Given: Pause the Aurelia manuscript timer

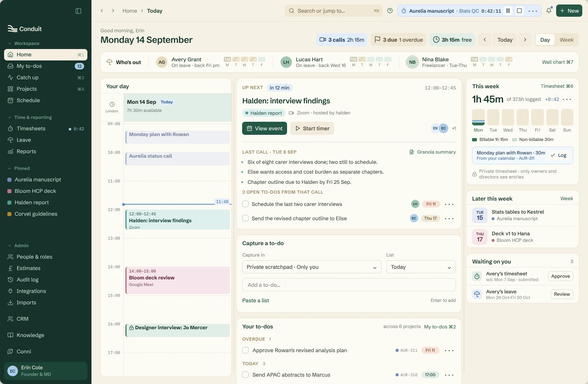Looking at the screenshot, I should point(508,11).
